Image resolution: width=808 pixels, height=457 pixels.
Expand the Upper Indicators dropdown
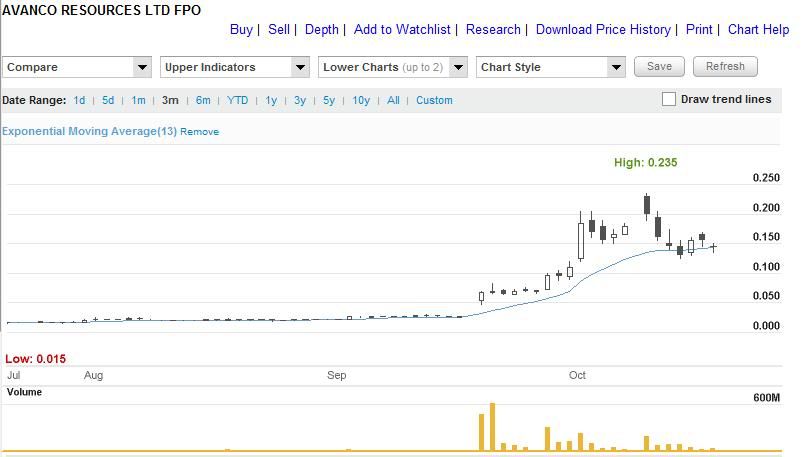point(235,67)
